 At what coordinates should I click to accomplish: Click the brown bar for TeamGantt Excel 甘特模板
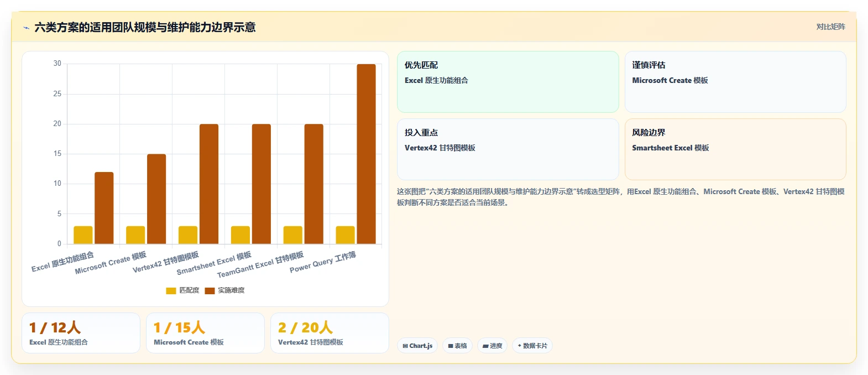click(314, 184)
